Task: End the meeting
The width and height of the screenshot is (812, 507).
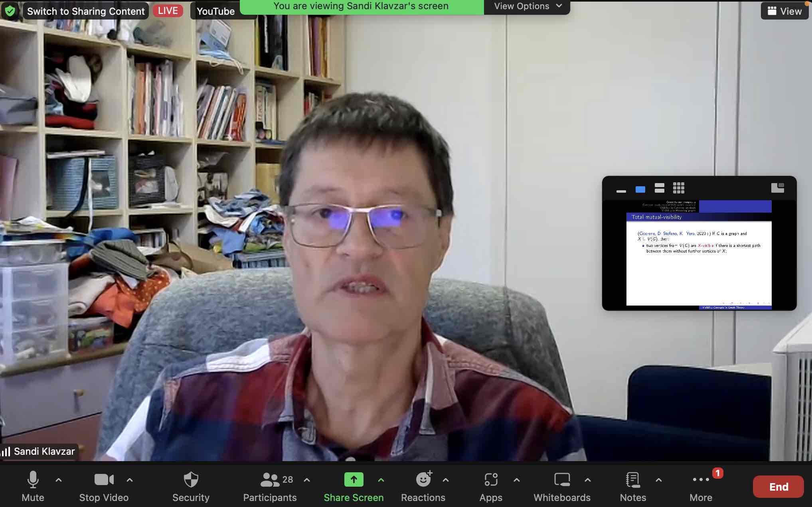Action: [778, 487]
